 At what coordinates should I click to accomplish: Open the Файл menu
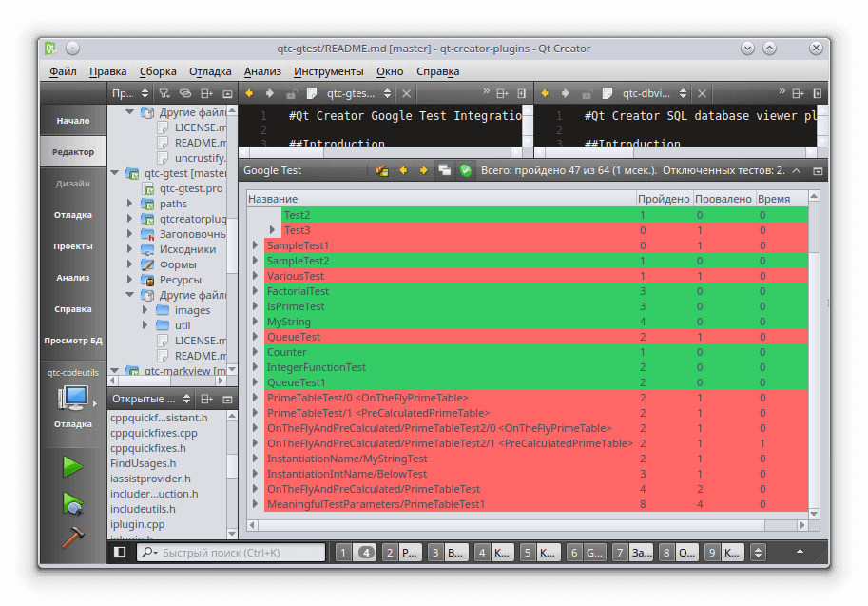pyautogui.click(x=63, y=71)
